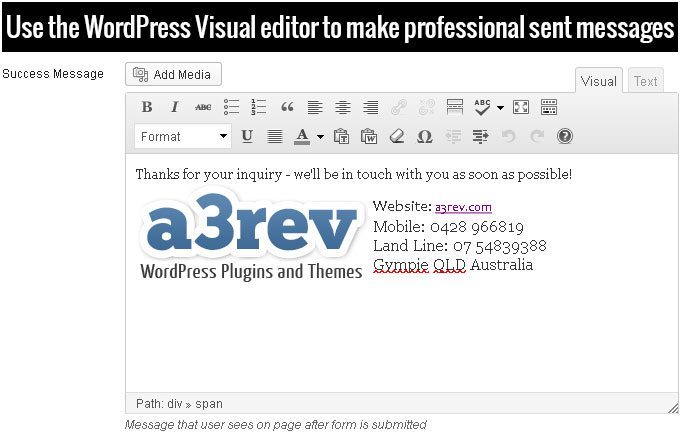Image resolution: width=680 pixels, height=438 pixels.
Task: Align text left
Action: click(315, 107)
